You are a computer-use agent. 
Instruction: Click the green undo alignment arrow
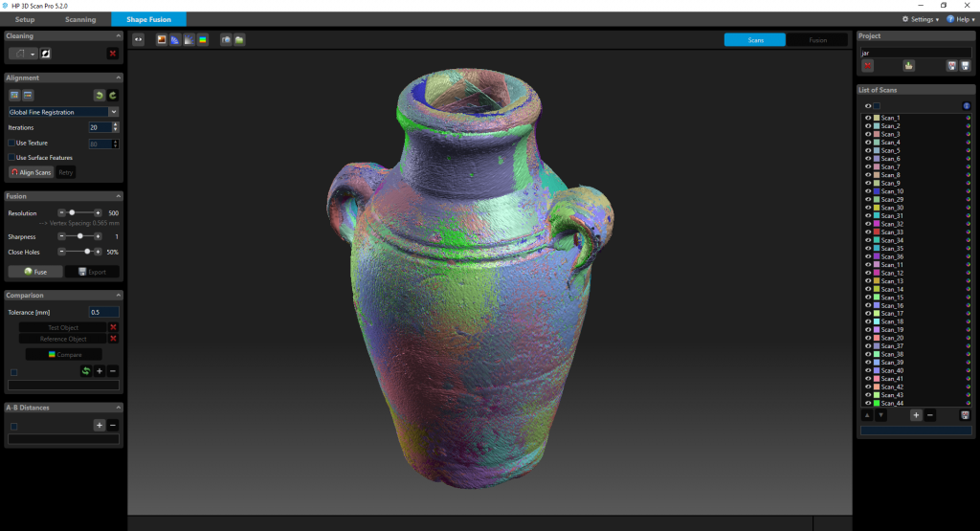coord(99,95)
